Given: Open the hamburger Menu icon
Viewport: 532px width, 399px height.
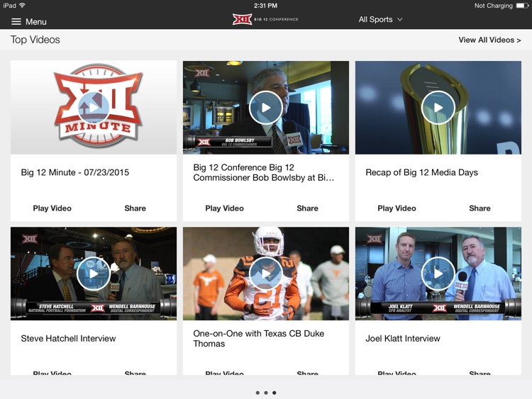Looking at the screenshot, I should 16,22.
